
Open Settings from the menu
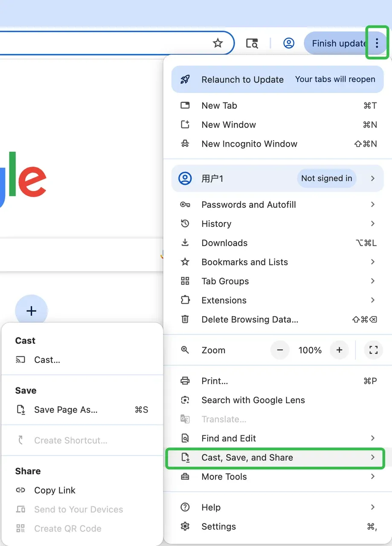(x=278, y=526)
